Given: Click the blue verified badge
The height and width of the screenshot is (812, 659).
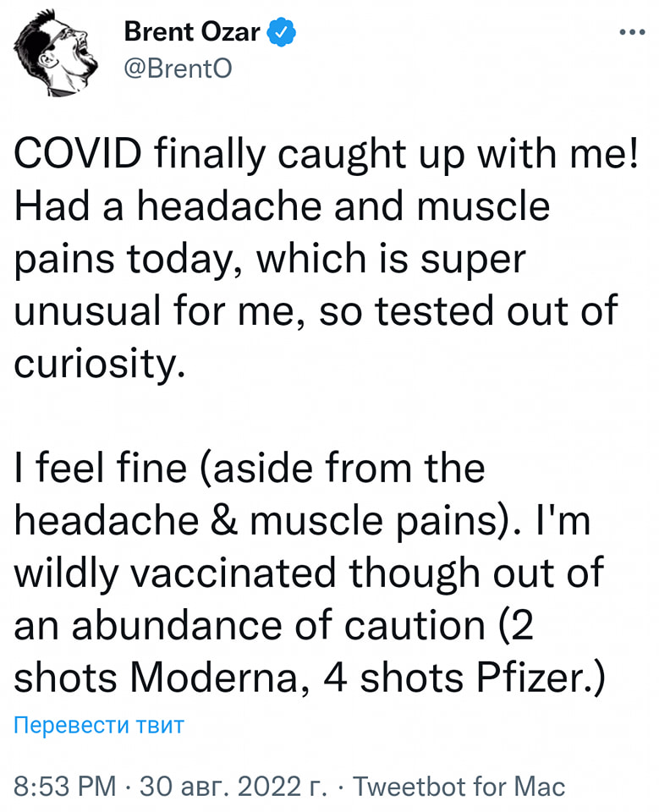Looking at the screenshot, I should [283, 32].
